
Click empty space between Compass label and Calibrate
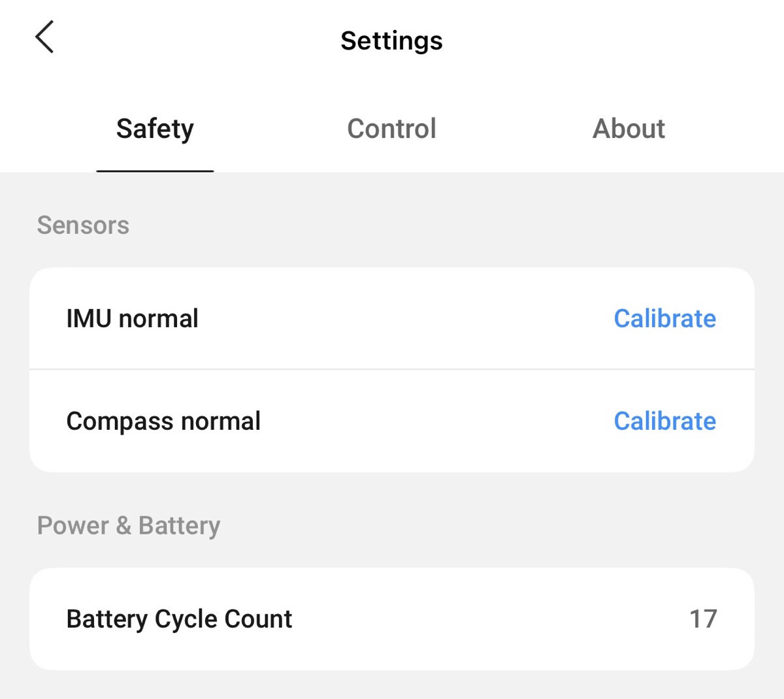coord(438,421)
